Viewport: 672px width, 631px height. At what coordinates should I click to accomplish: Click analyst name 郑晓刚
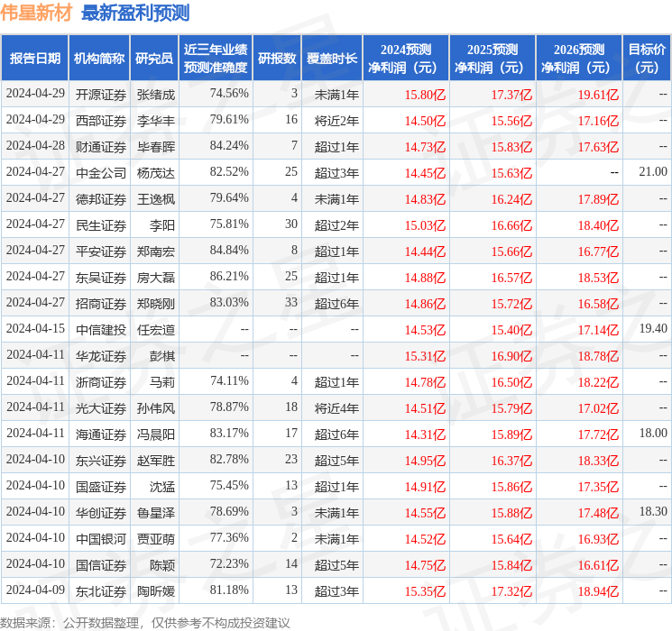click(156, 304)
